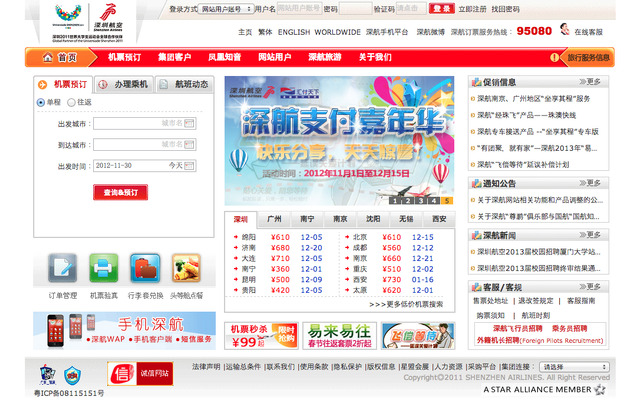This screenshot has width=640, height=400.
Task: Click the clock icon on 办理乘机 tab
Action: tap(103, 84)
